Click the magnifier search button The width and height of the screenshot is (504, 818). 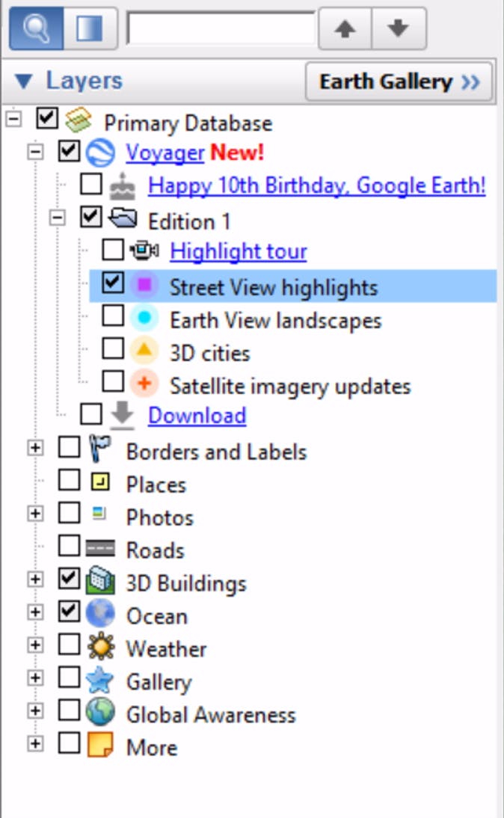[x=35, y=28]
